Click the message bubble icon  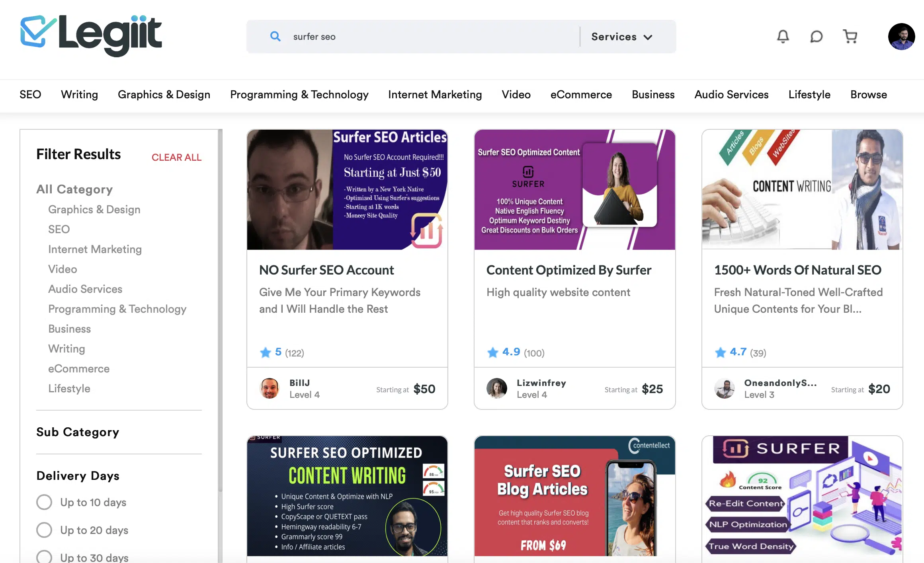817,36
